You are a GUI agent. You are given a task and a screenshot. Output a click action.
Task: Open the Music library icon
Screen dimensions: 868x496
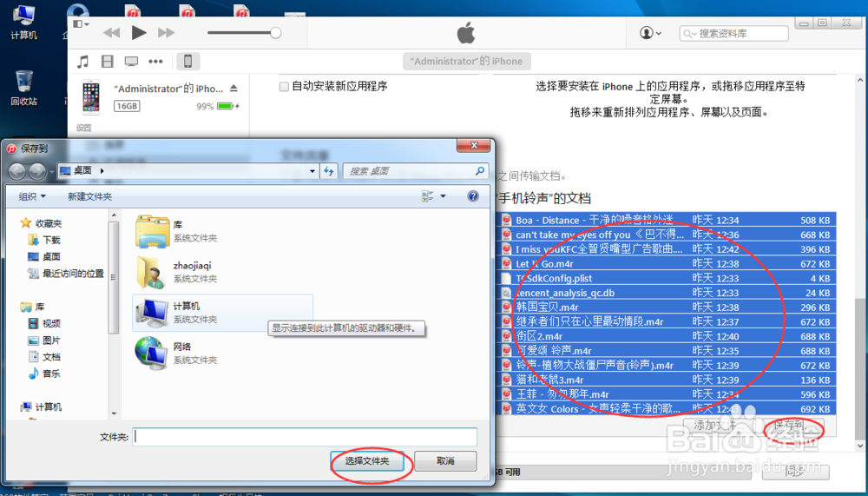tap(83, 62)
